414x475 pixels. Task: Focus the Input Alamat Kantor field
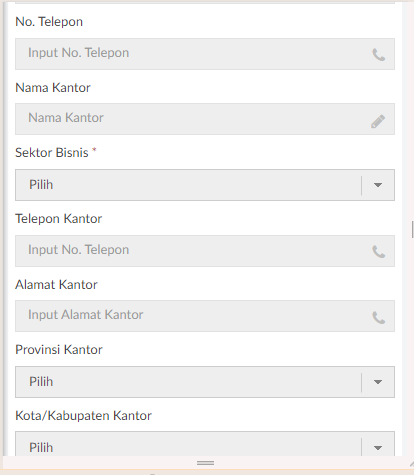click(205, 316)
